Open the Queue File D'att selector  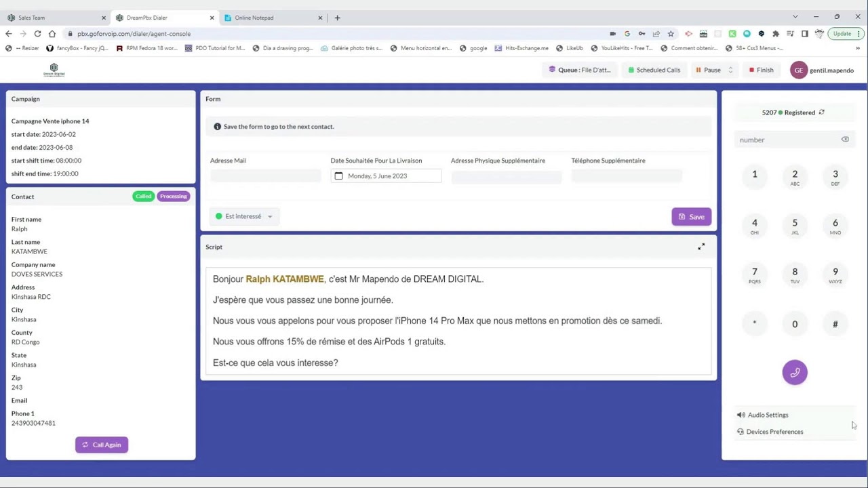click(x=580, y=70)
